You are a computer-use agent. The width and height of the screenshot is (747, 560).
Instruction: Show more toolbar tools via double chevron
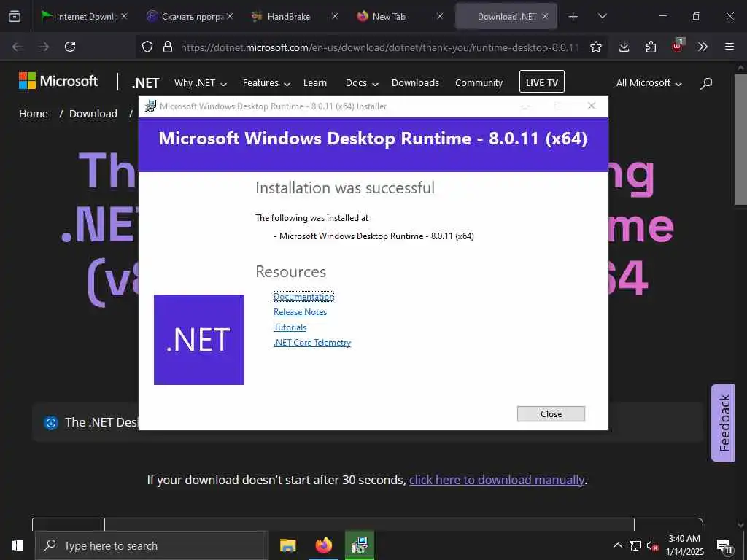click(703, 47)
